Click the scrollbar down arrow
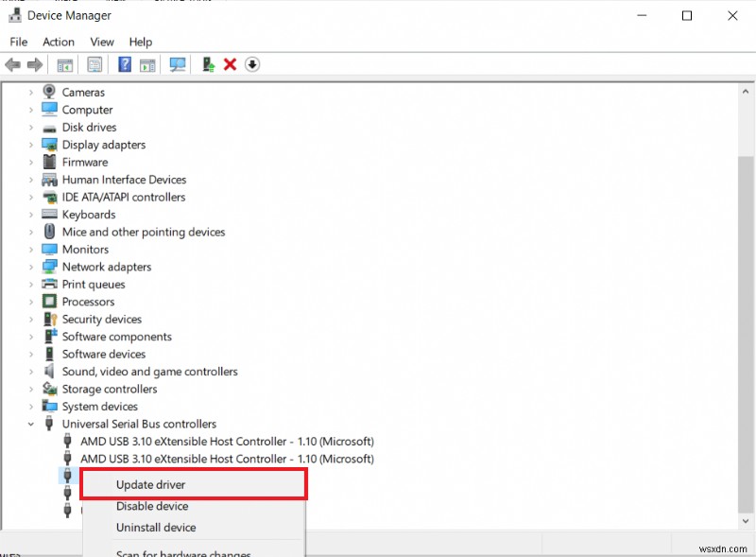 (x=746, y=520)
